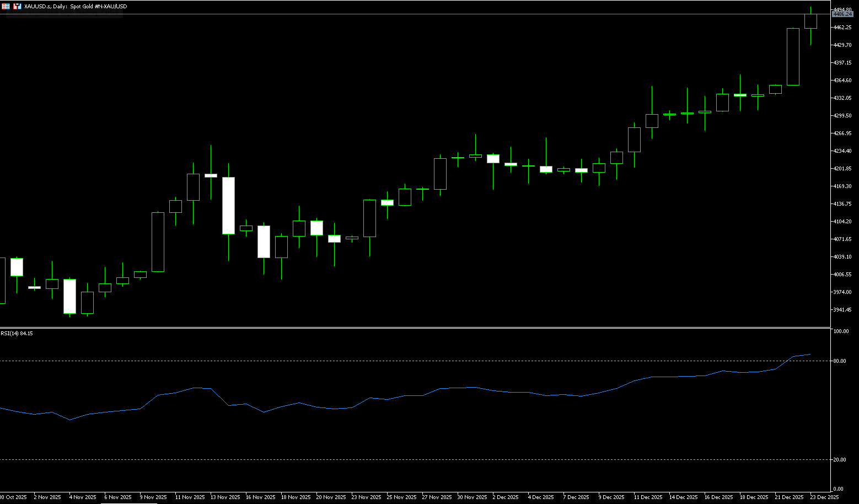Click the RSI(14) 84.15 indicator label
This screenshot has width=859, height=504.
pos(17,334)
